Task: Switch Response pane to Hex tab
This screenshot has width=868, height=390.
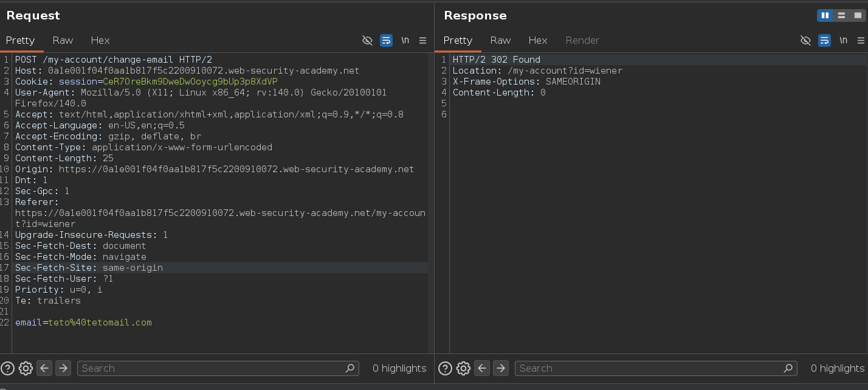Action: [x=538, y=40]
